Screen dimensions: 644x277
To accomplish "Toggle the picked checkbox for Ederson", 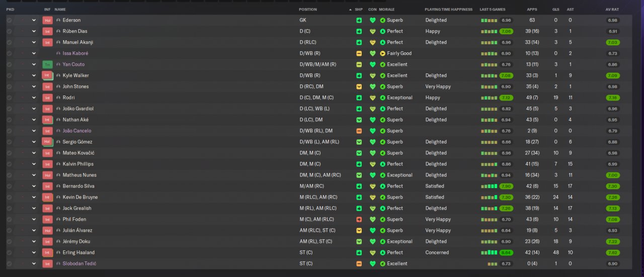I will pos(9,20).
